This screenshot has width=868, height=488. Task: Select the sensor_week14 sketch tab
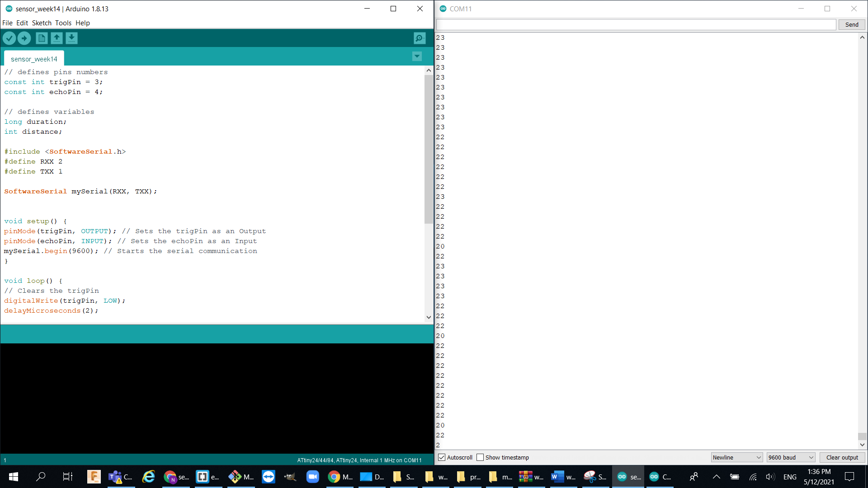[34, 59]
